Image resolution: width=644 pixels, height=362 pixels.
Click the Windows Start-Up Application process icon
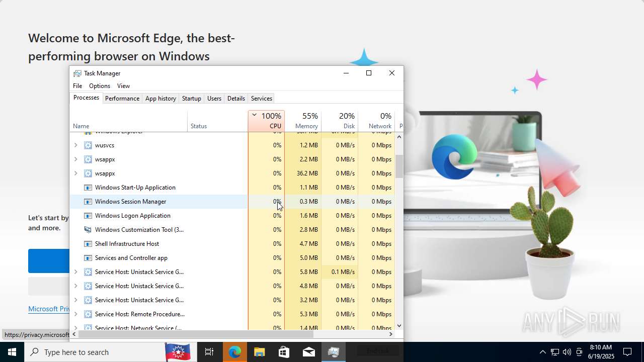pos(88,188)
